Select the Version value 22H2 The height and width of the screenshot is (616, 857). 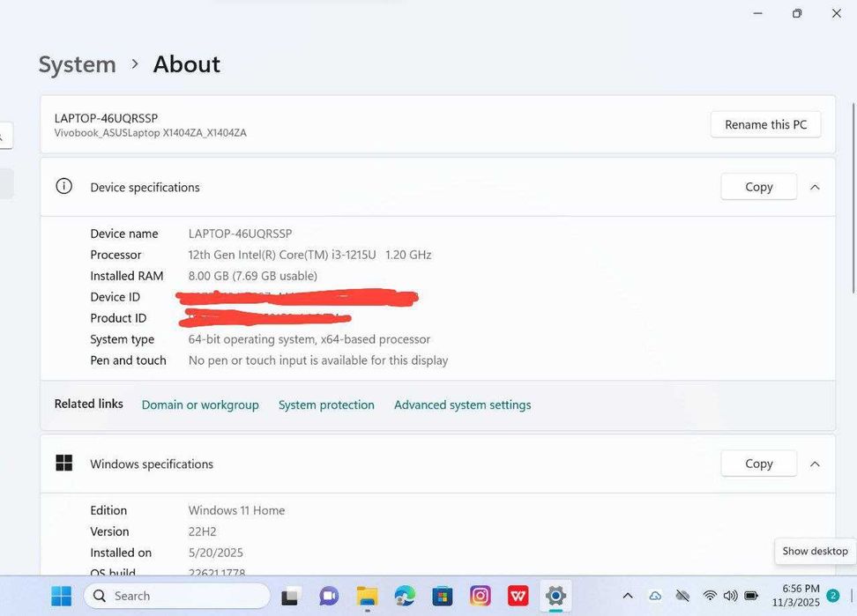tap(202, 531)
